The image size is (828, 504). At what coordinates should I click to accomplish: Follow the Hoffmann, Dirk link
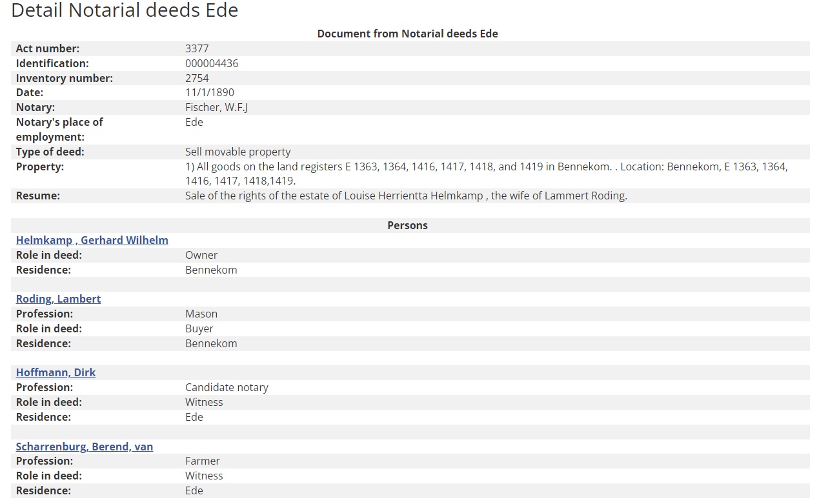click(x=56, y=372)
